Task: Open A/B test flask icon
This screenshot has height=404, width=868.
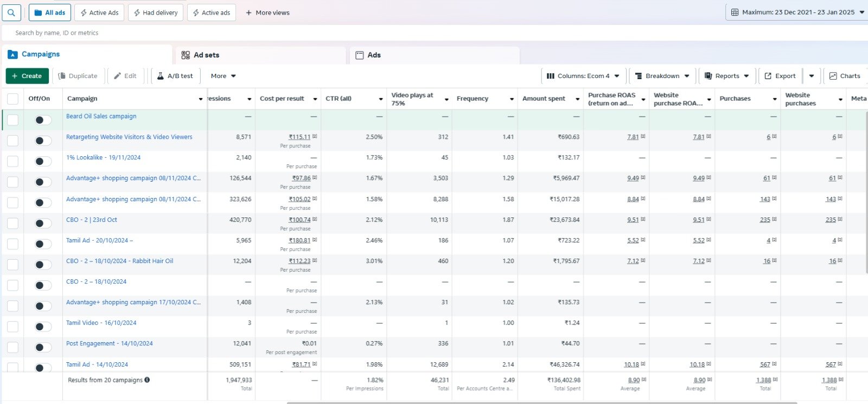Action: coord(161,76)
